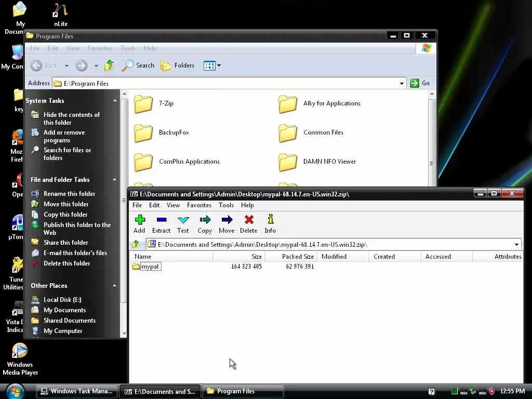This screenshot has width=532, height=399.
Task: Click the Extract icon in 7-Zip
Action: 161,224
